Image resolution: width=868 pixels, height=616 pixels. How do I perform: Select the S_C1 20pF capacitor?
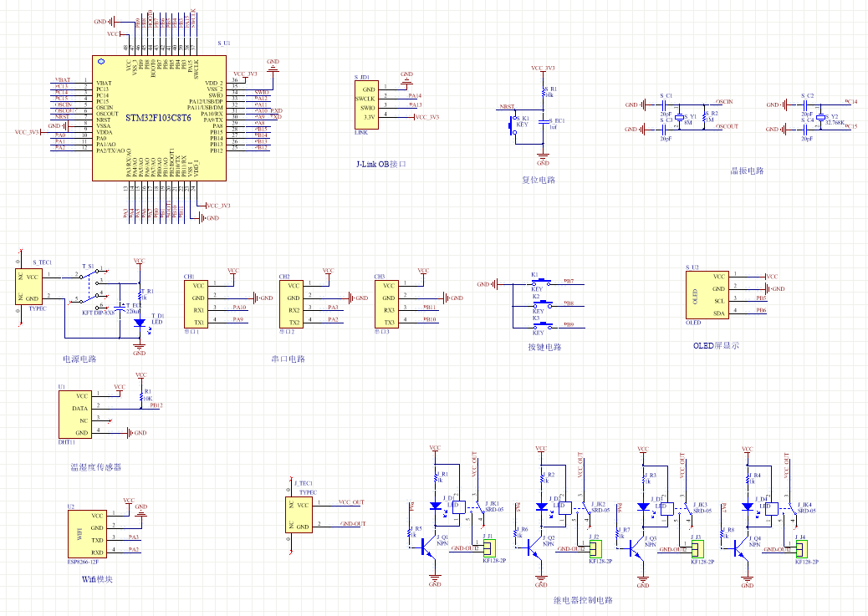663,104
